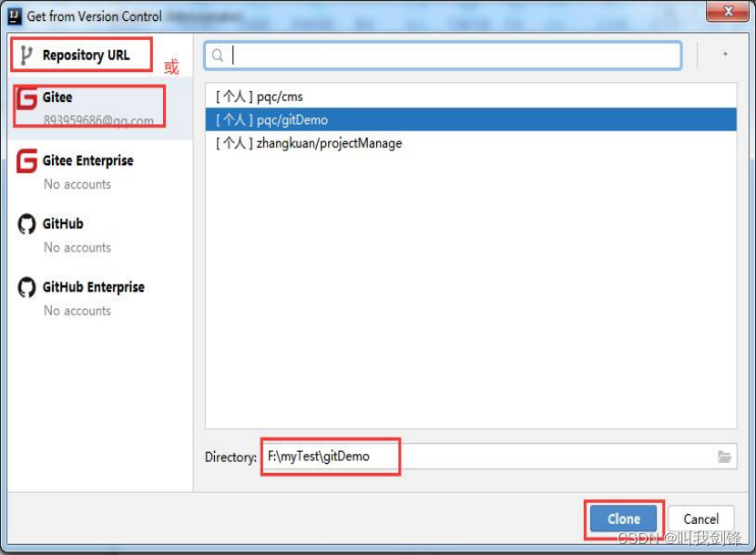
Task: Close the Get from Version Control dialog
Action: 728,11
